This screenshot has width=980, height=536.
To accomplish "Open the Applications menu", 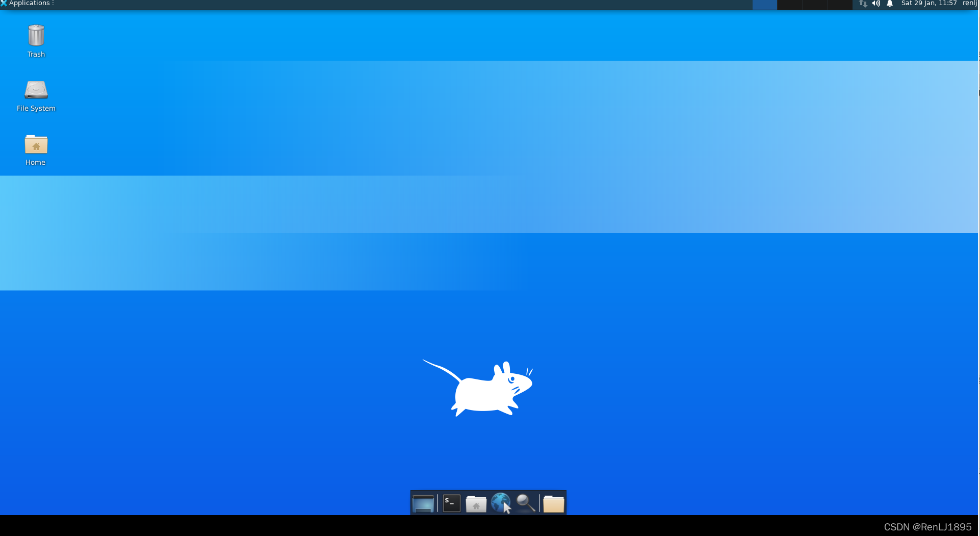I will (28, 4).
